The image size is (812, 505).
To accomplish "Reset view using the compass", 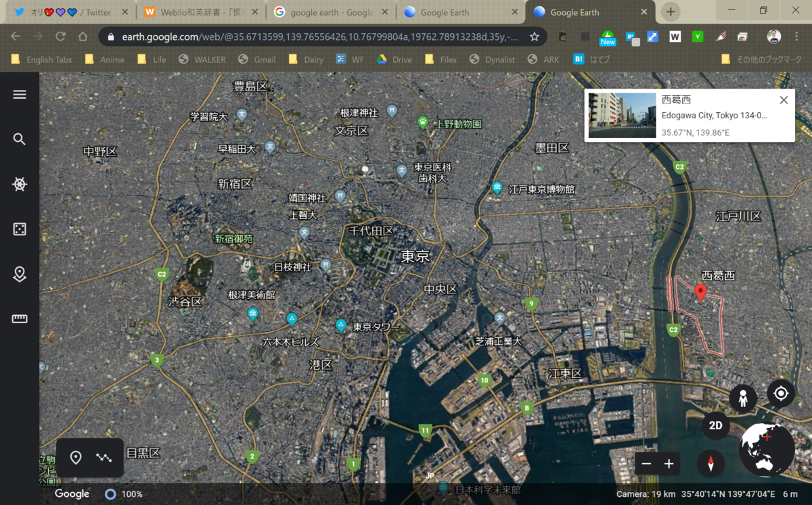I will click(x=710, y=464).
